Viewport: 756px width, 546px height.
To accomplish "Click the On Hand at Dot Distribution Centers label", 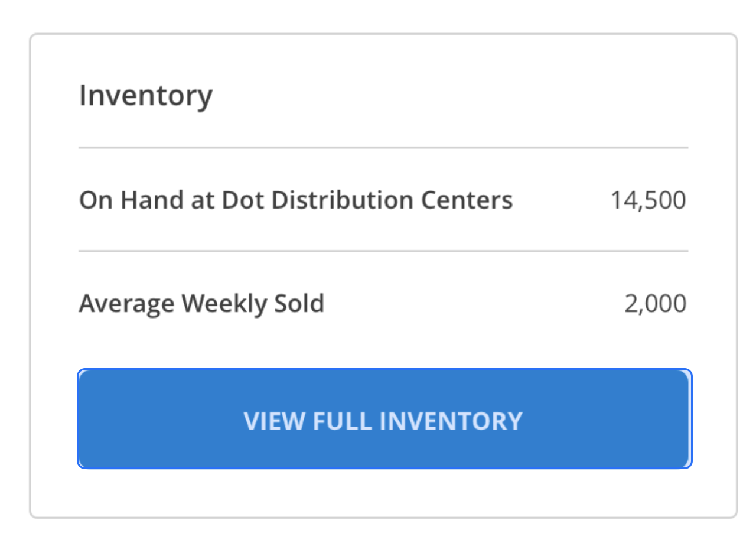I will [x=295, y=200].
